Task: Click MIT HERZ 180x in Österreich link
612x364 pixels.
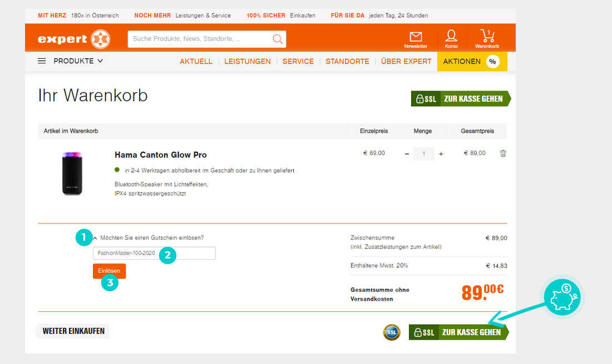Action: click(x=78, y=16)
